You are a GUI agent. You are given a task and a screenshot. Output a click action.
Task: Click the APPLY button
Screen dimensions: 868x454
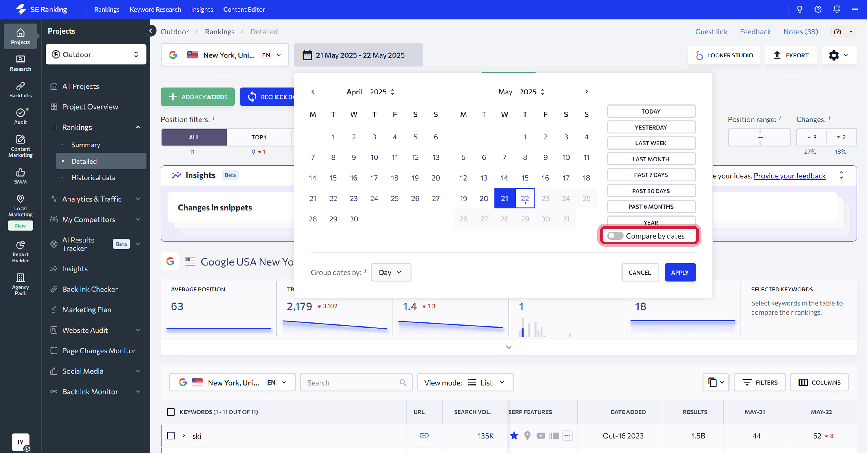click(x=680, y=272)
